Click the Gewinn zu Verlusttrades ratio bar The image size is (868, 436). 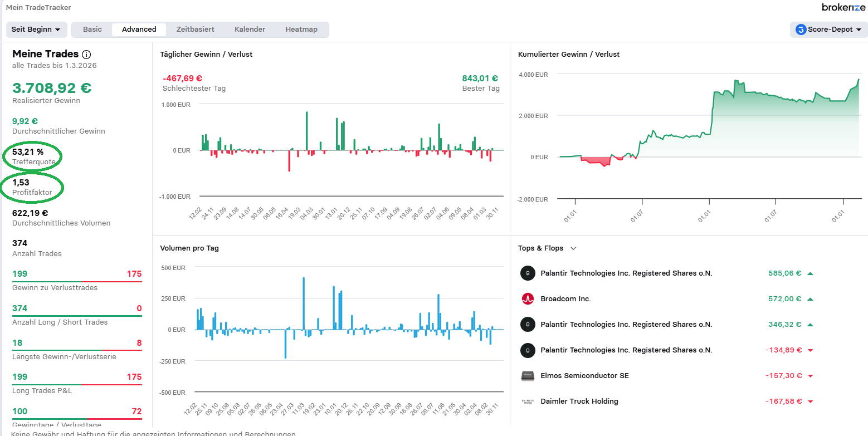(x=77, y=282)
